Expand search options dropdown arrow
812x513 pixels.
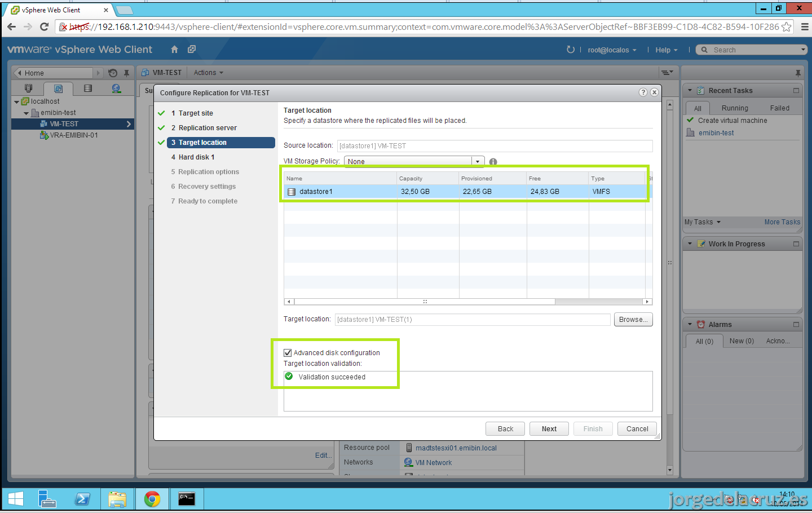(803, 50)
